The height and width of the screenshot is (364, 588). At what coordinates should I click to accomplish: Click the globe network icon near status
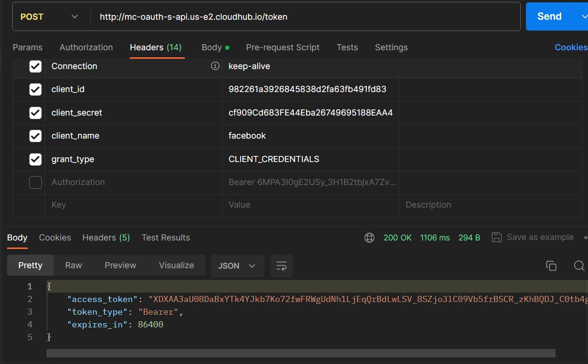coord(369,238)
